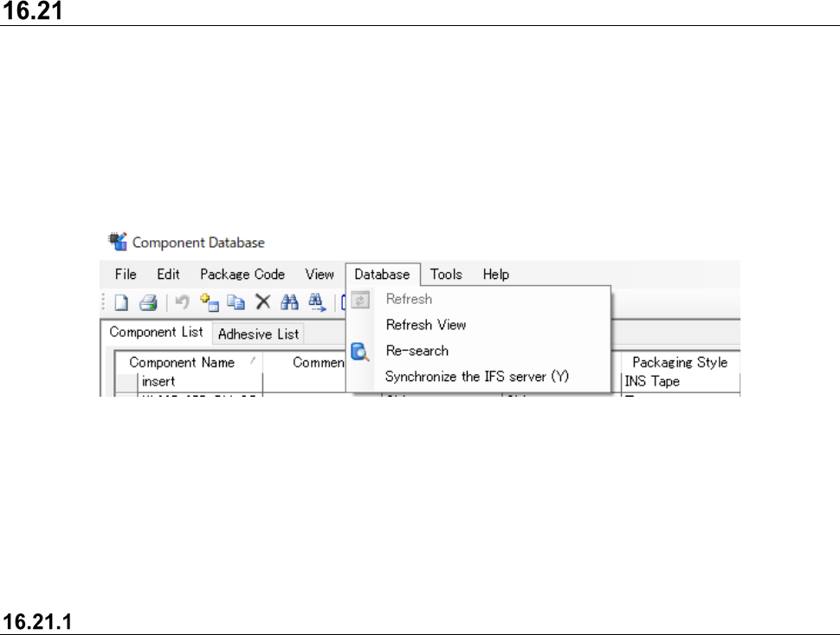The image size is (840, 635).
Task: Click the Copy toolbar icon
Action: point(236,302)
